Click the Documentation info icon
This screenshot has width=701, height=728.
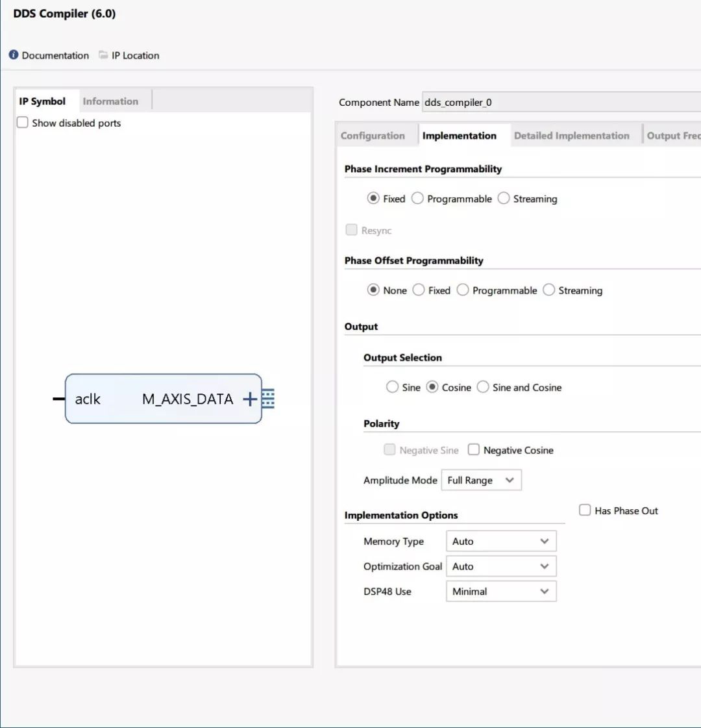tap(14, 55)
